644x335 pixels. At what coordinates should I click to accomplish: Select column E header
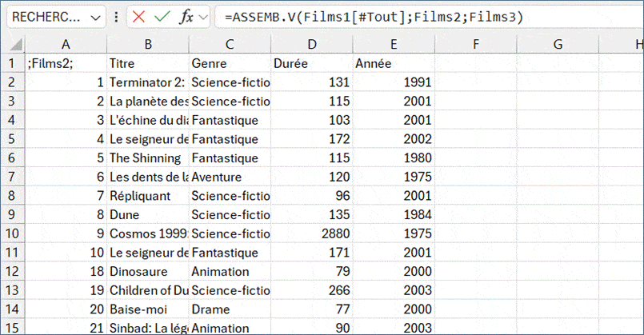[x=394, y=44]
